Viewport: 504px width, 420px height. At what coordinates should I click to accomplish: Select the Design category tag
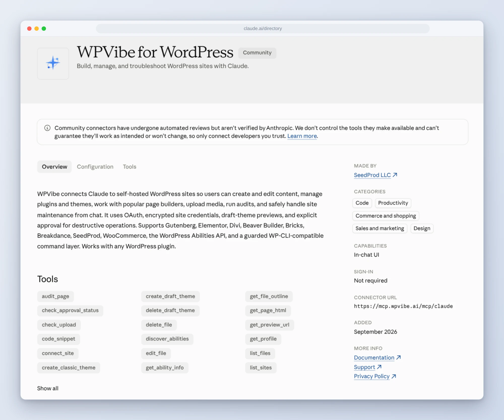click(x=422, y=228)
